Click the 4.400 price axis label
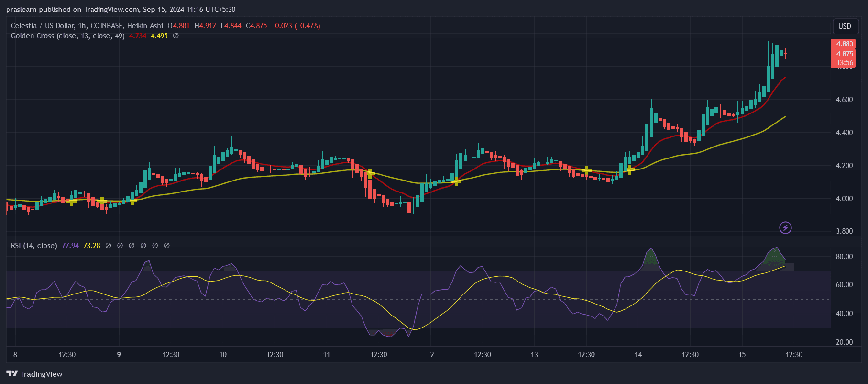The width and height of the screenshot is (868, 384). 844,133
